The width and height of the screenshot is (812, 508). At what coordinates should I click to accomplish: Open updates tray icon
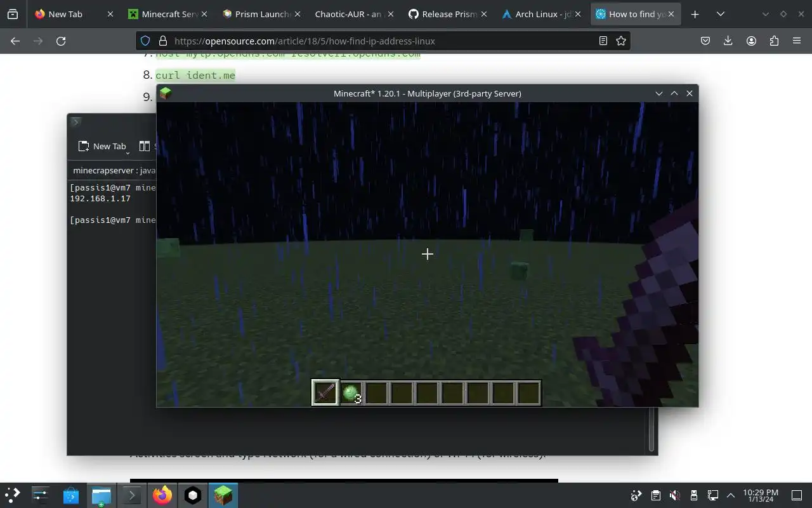click(x=636, y=495)
